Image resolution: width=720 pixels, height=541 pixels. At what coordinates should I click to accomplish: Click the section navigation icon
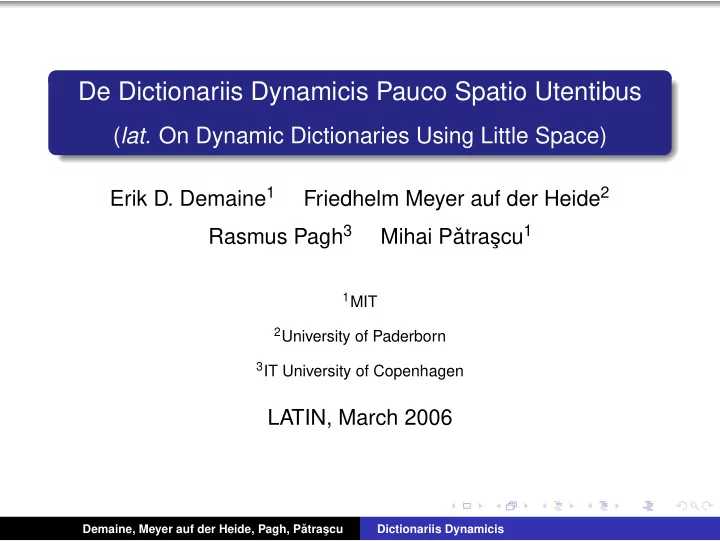[x=604, y=506]
